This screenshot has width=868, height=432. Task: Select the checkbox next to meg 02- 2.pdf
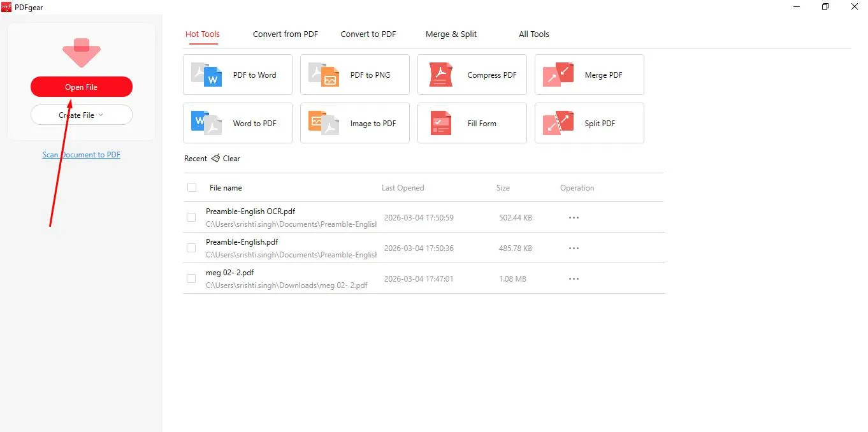click(191, 278)
